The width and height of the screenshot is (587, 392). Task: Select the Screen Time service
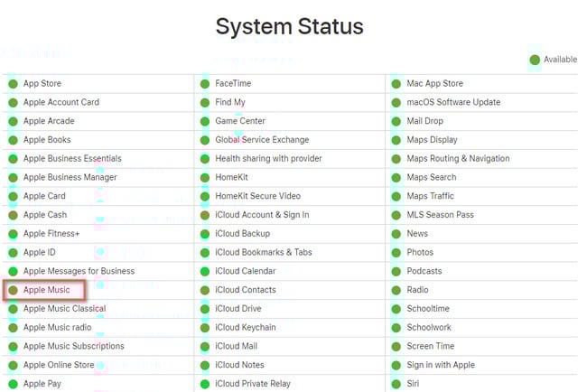[431, 346]
